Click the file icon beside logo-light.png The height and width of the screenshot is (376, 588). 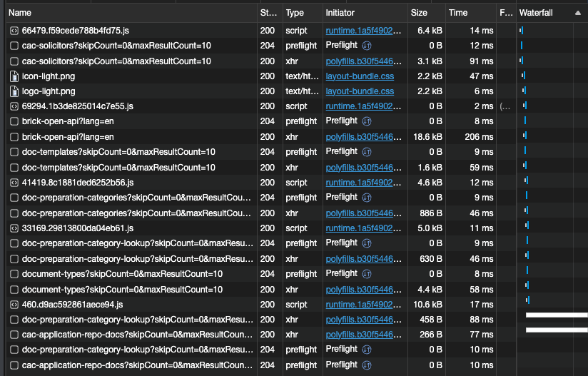pyautogui.click(x=14, y=91)
